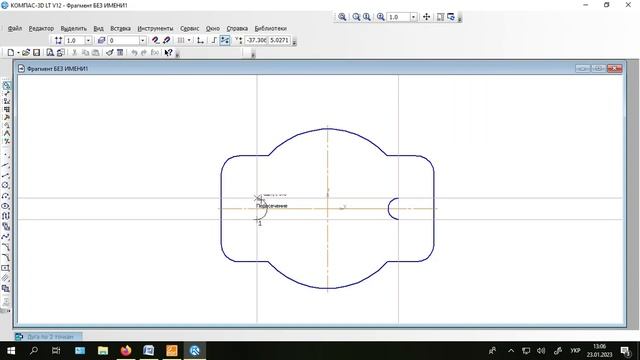Screen dimensions: 640x360
Task: Select the Arc tool in left toolbar
Action: point(6,196)
